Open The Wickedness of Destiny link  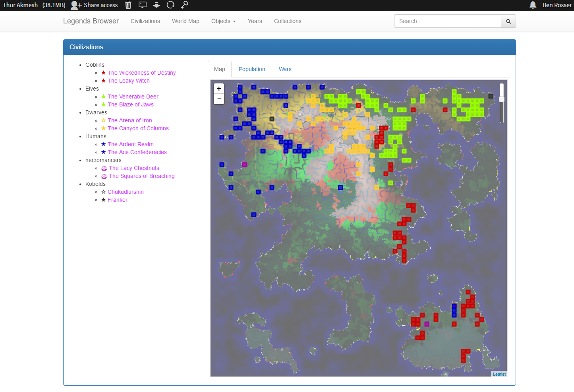[141, 73]
